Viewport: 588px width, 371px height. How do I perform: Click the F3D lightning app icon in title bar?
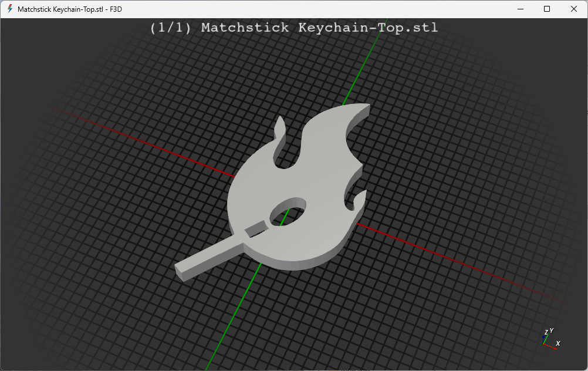point(10,9)
